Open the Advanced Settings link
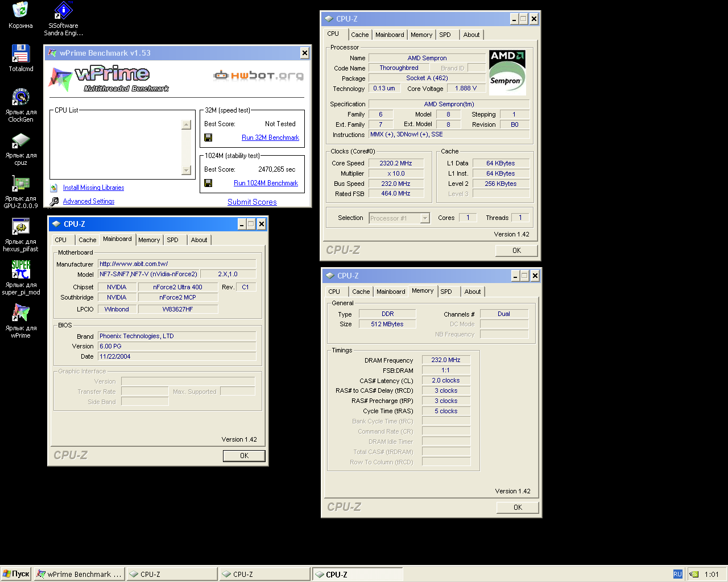This screenshot has width=728, height=582. (89, 201)
